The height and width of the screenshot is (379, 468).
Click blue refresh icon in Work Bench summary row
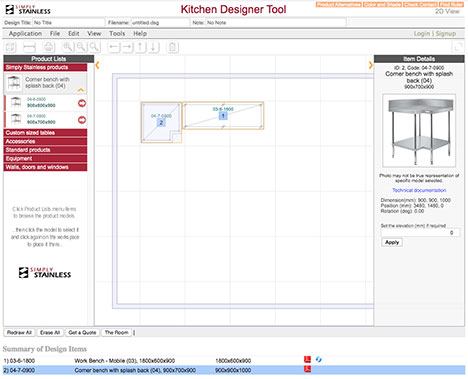click(318, 359)
